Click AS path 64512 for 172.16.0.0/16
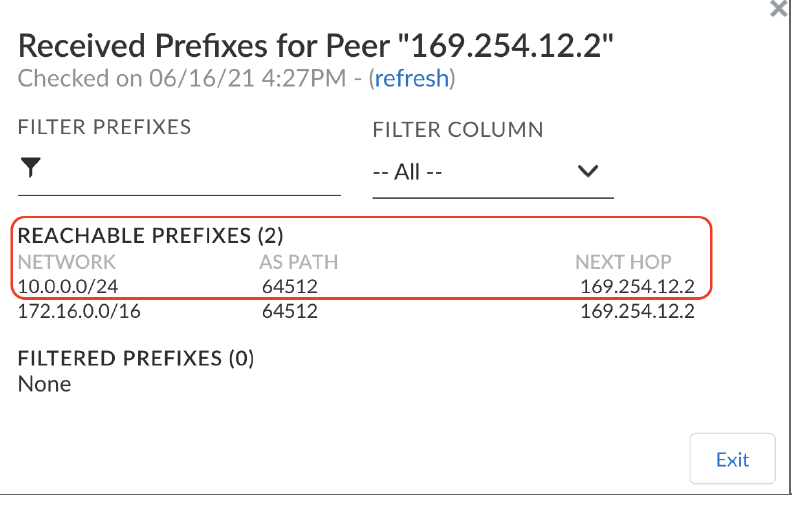The image size is (797, 505). point(289,311)
